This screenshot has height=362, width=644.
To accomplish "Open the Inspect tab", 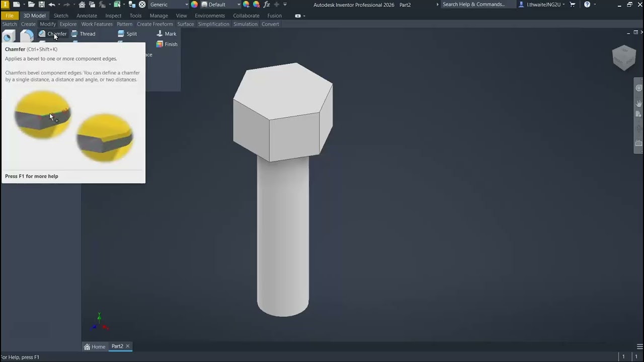I will point(113,16).
